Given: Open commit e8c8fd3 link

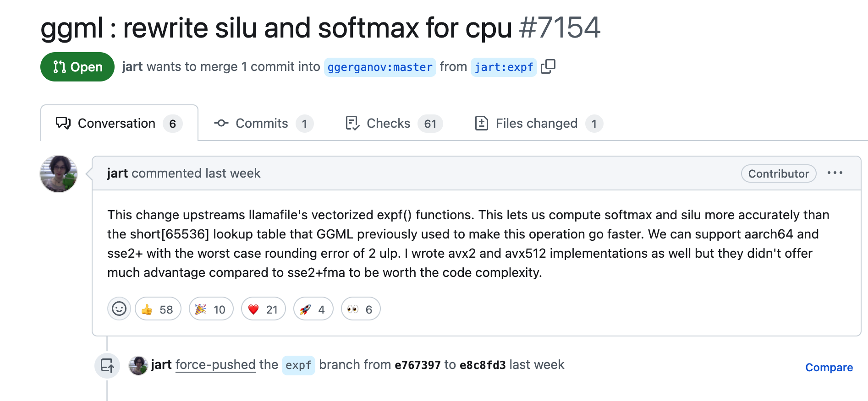Looking at the screenshot, I should point(483,365).
